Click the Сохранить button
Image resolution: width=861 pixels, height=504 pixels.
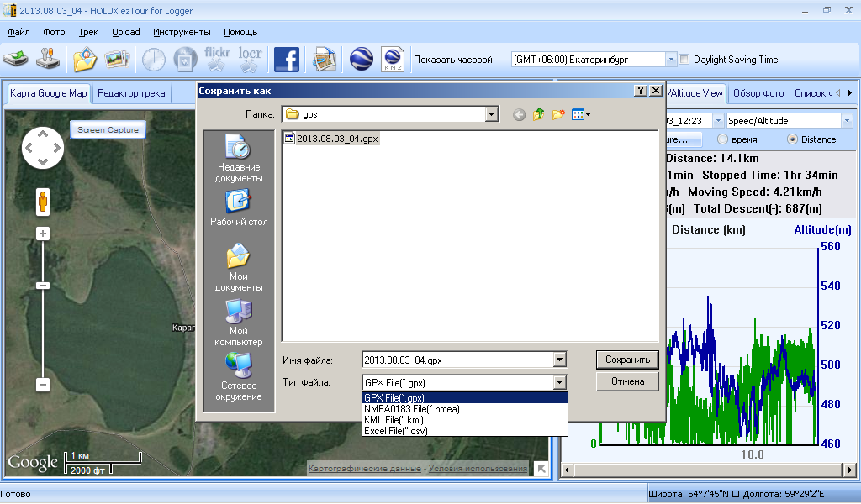(627, 360)
